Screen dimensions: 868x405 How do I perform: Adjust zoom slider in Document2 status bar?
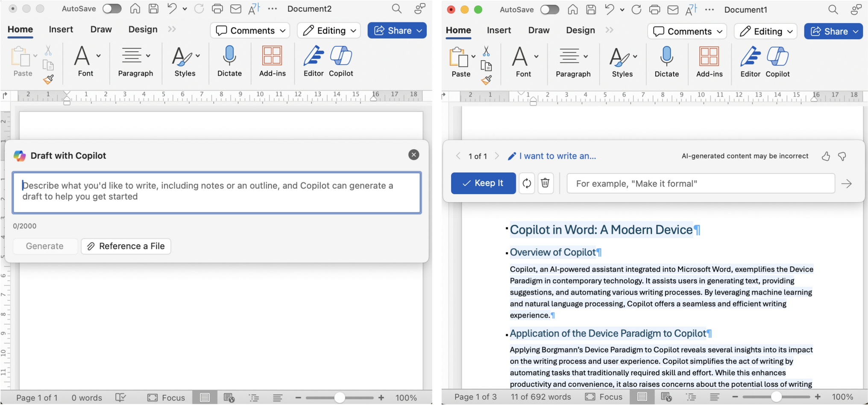[x=340, y=398]
